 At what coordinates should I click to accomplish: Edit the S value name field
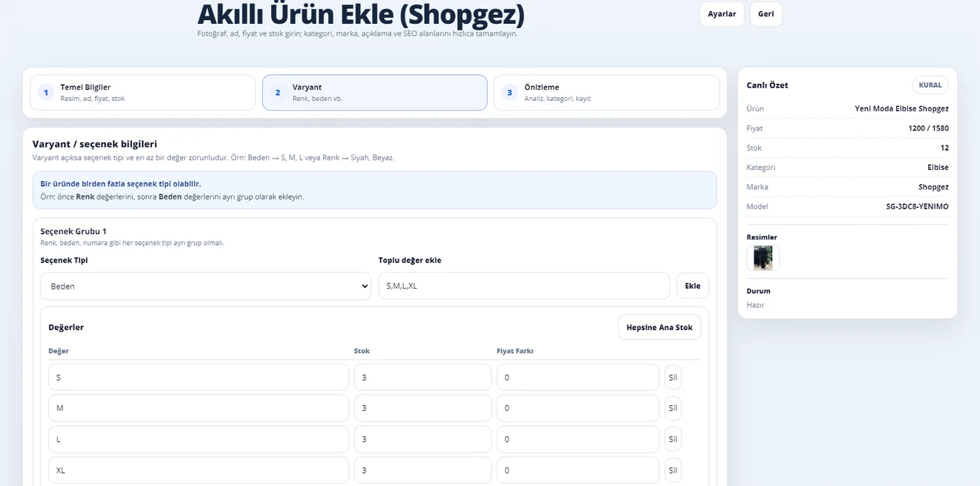coord(198,377)
